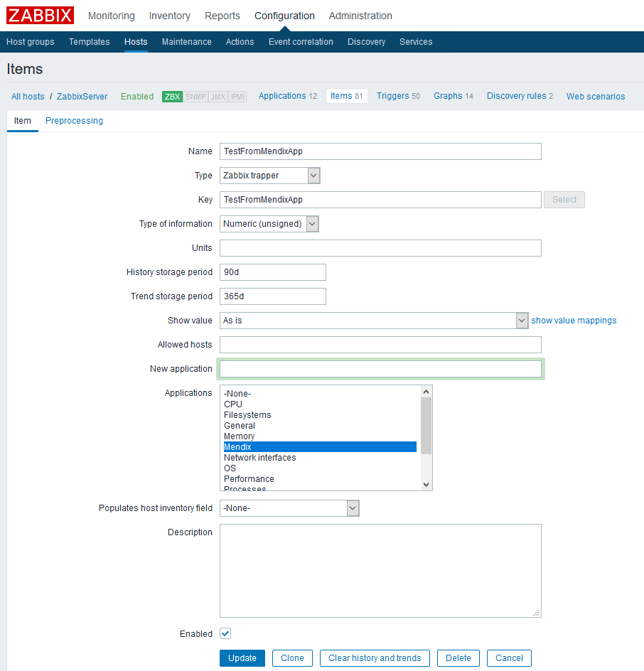Open the Show value dropdown
This screenshot has height=671, width=644.
click(374, 321)
